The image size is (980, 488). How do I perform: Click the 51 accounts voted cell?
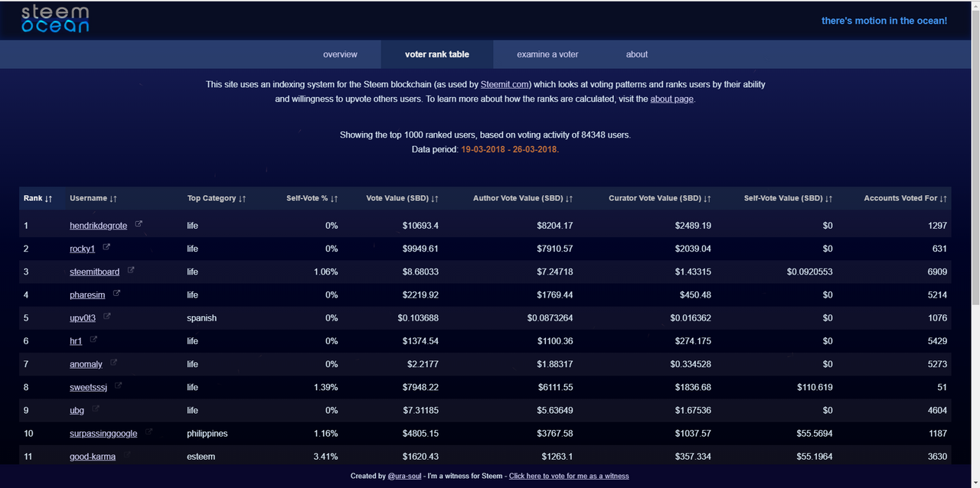pyautogui.click(x=942, y=387)
